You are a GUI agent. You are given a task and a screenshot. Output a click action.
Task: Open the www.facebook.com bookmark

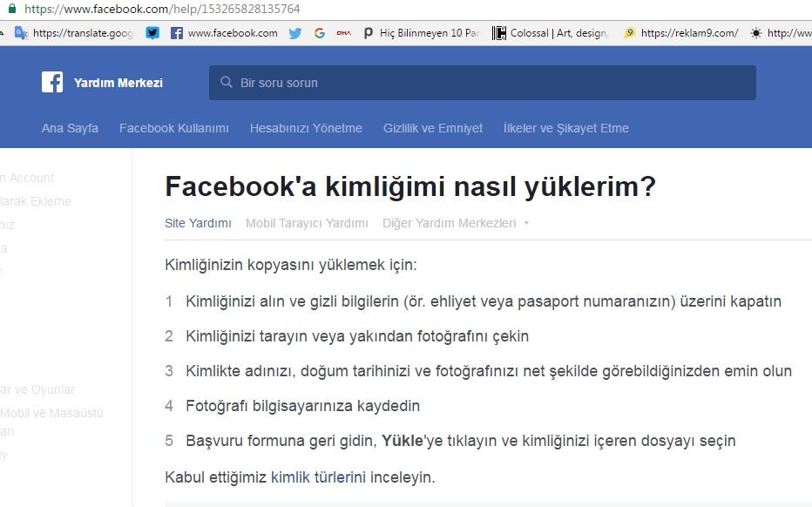224,33
